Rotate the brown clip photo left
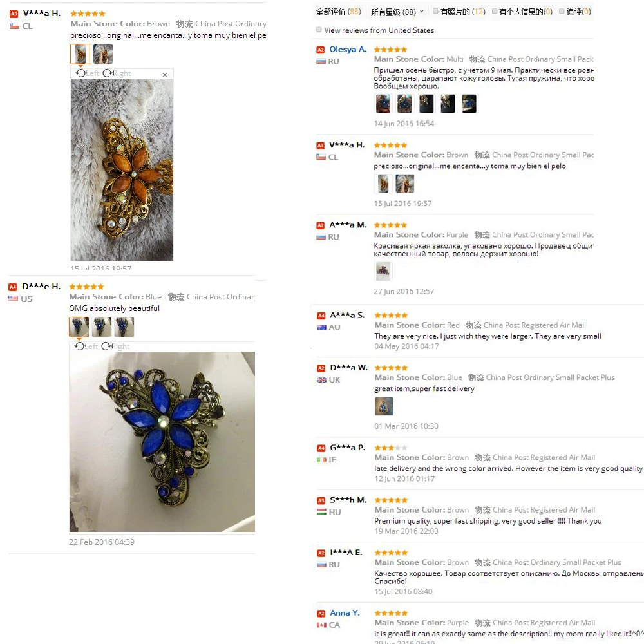644x644 pixels. (88, 73)
